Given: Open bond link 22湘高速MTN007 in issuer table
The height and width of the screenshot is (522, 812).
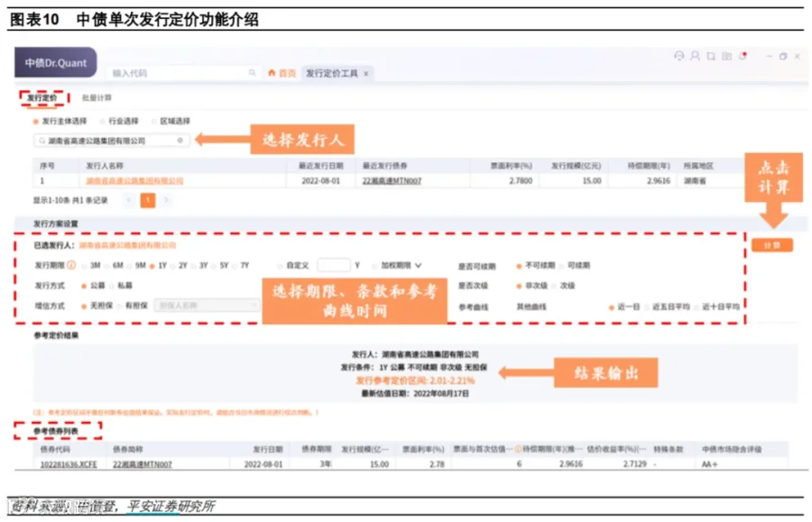Looking at the screenshot, I should click(392, 181).
